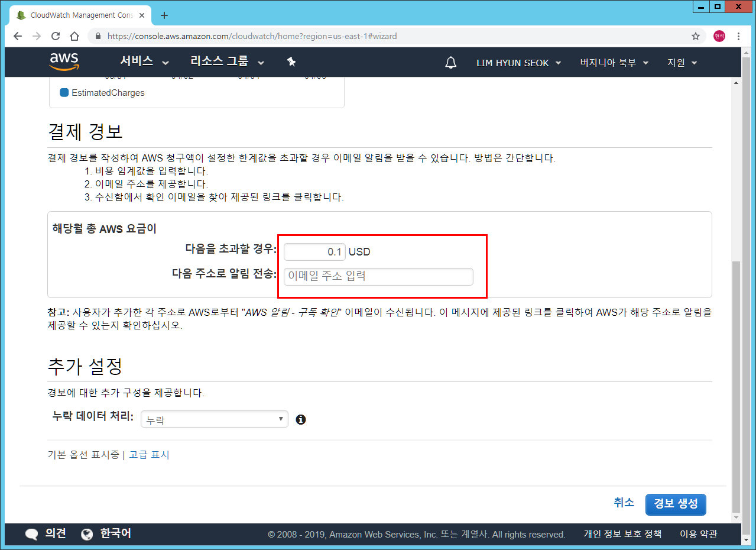Click the page vertical scrollbar

point(736,387)
